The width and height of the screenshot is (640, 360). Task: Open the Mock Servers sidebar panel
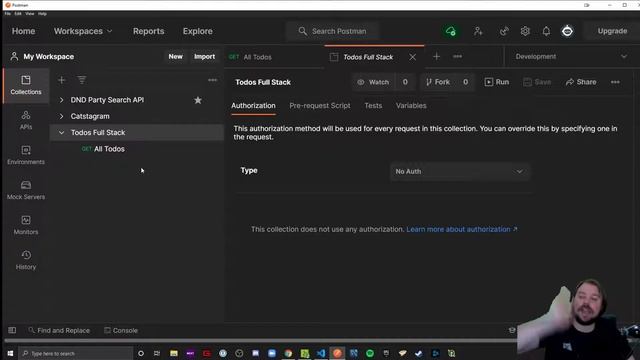pyautogui.click(x=26, y=190)
